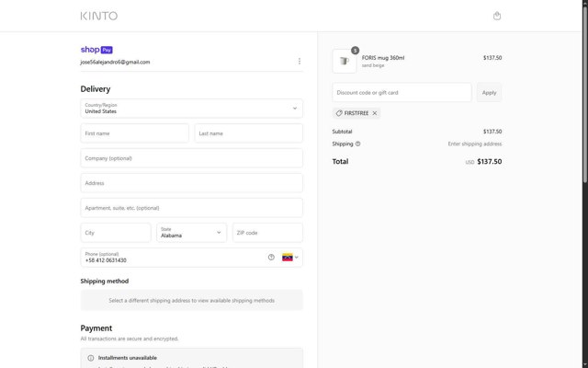Click the Apply discount button
This screenshot has height=368, width=588.
click(x=489, y=92)
